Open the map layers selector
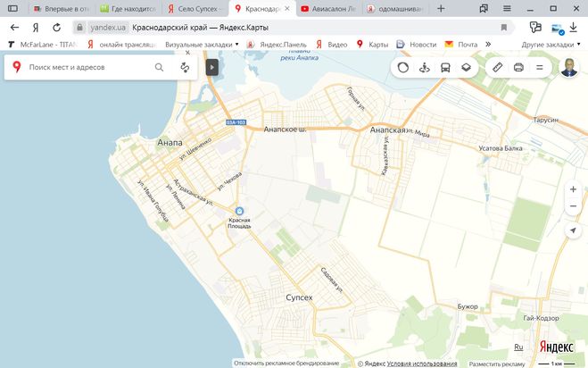Viewport: 588px width, 368px height. (x=466, y=67)
